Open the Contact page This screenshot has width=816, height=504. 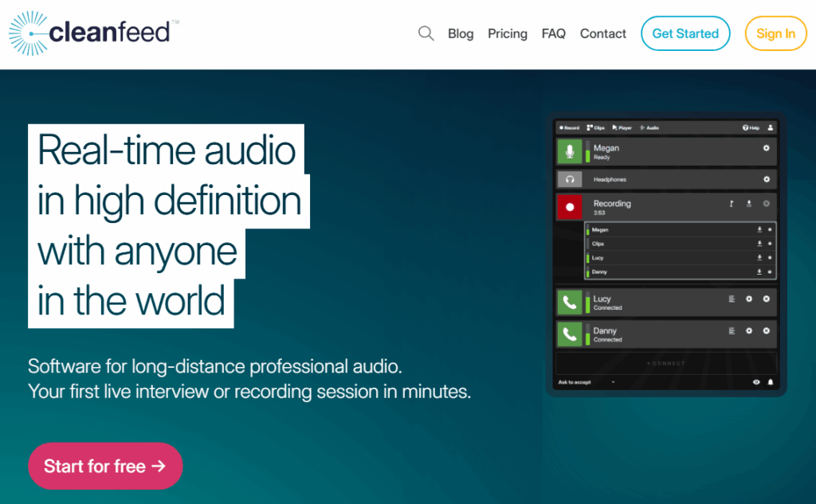pyautogui.click(x=602, y=33)
